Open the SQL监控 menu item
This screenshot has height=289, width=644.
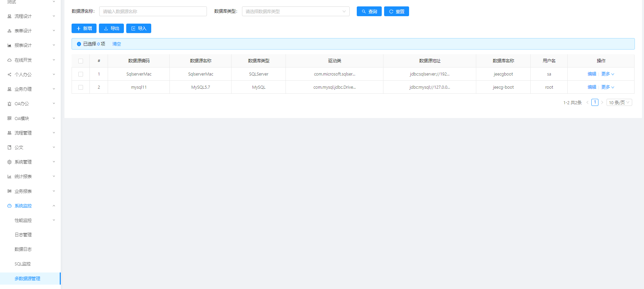pos(23,264)
